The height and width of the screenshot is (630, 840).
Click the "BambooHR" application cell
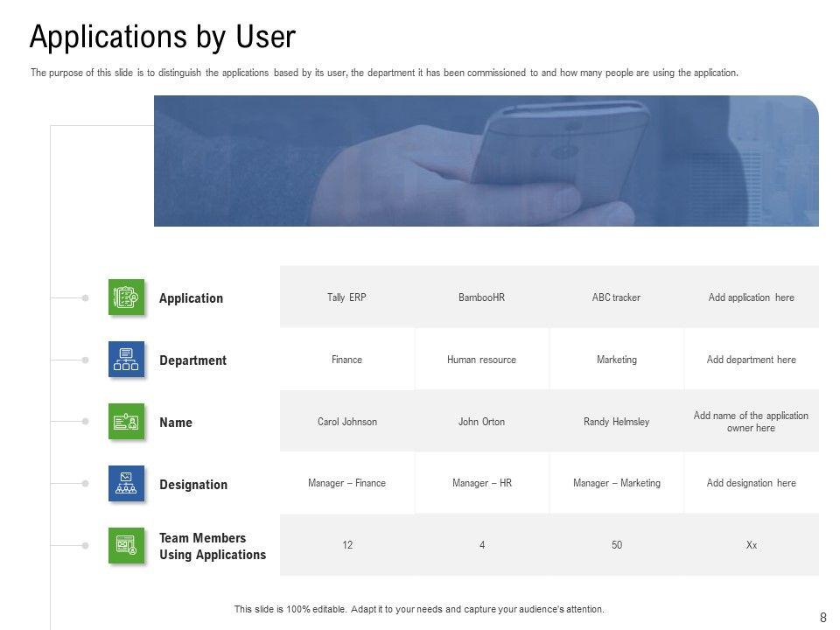point(481,297)
